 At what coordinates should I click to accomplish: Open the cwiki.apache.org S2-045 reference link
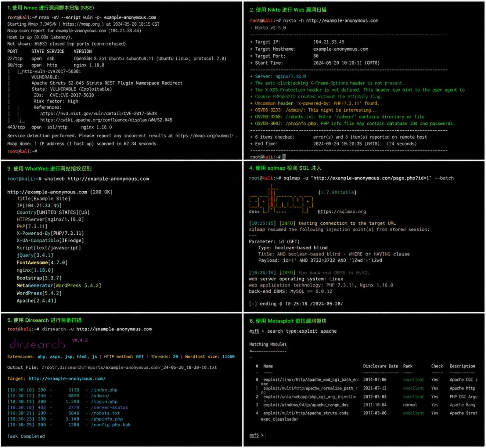[106, 120]
